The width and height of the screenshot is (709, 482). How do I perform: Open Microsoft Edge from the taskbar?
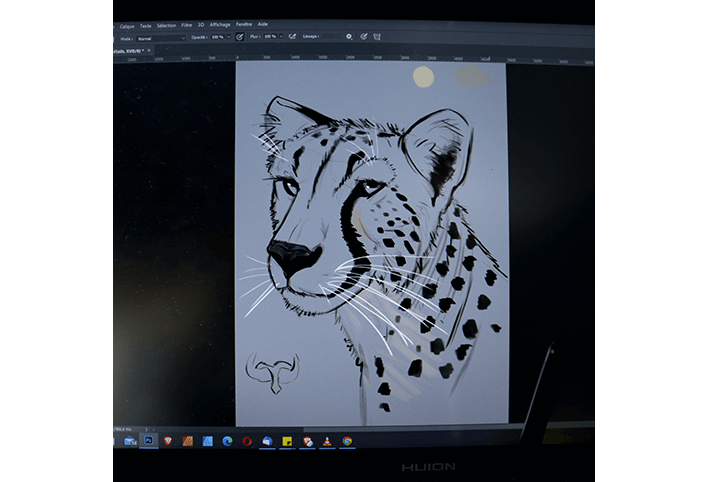tap(227, 440)
